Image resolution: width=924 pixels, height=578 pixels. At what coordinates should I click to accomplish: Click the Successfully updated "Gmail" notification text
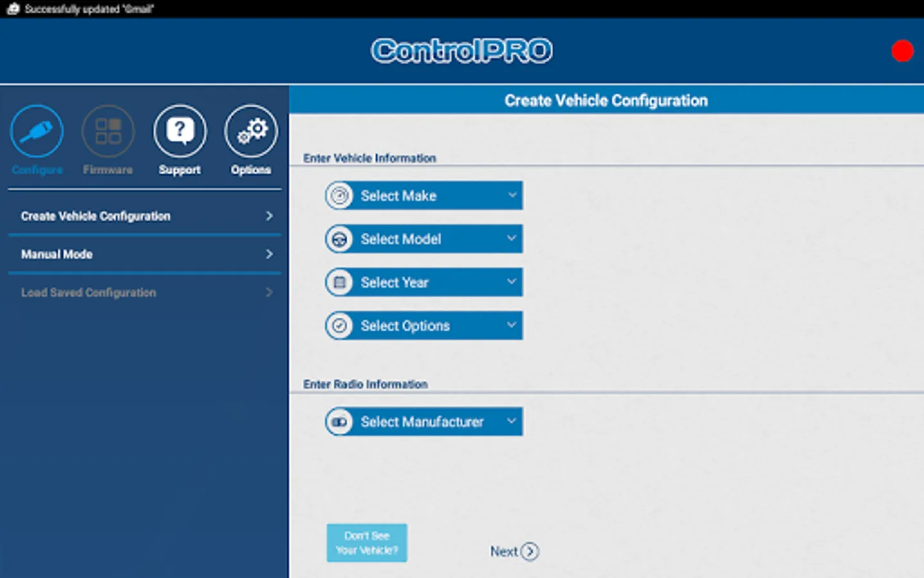coord(89,9)
